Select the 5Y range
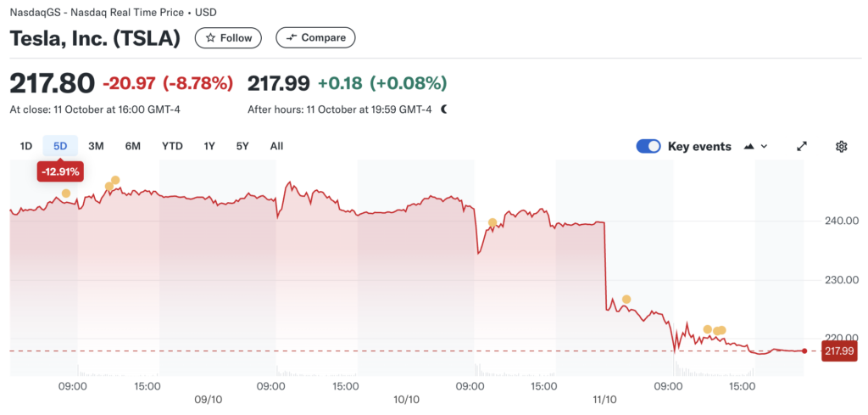The image size is (868, 415). click(242, 146)
